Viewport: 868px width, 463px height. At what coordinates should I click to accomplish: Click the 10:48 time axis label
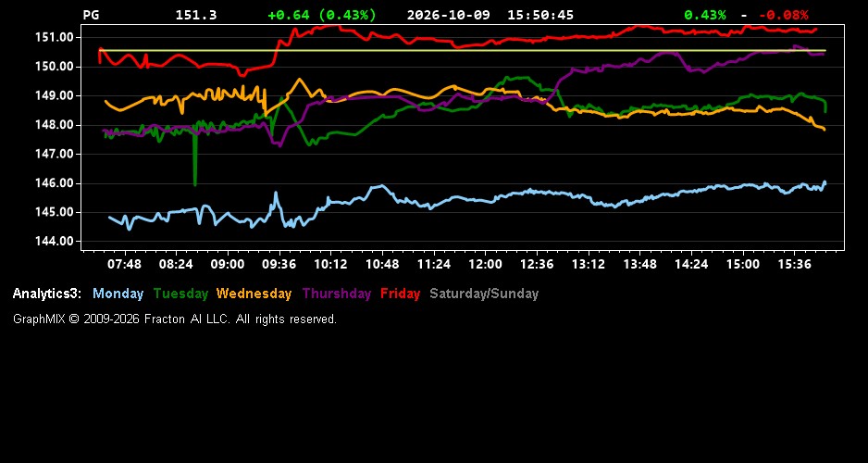pyautogui.click(x=382, y=264)
